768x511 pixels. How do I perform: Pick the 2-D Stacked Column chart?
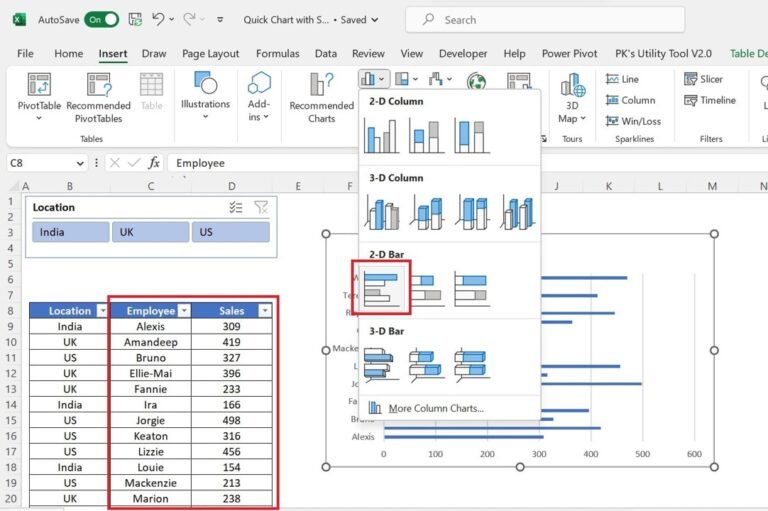(x=427, y=135)
